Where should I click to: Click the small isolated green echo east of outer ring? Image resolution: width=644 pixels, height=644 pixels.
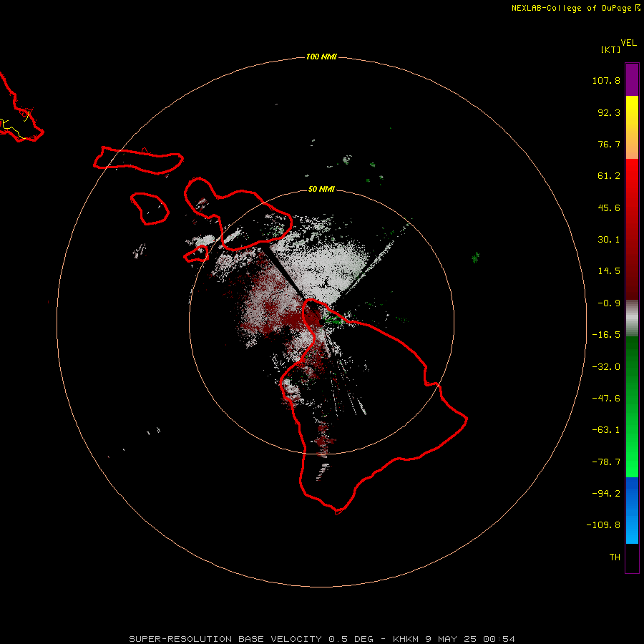coord(476,258)
